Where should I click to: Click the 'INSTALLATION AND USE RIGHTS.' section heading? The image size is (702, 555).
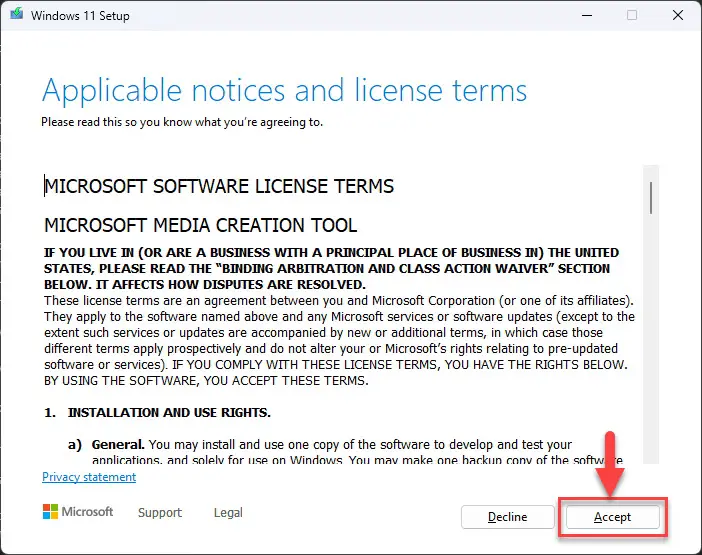169,413
